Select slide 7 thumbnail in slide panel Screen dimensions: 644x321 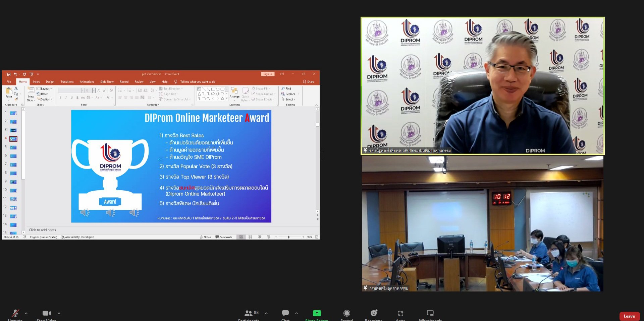click(13, 165)
